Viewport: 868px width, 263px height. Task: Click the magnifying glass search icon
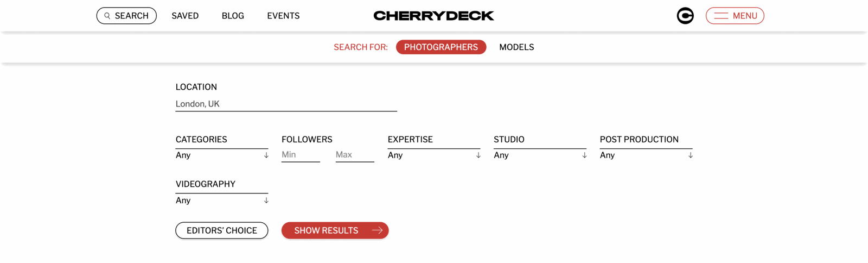pos(107,16)
